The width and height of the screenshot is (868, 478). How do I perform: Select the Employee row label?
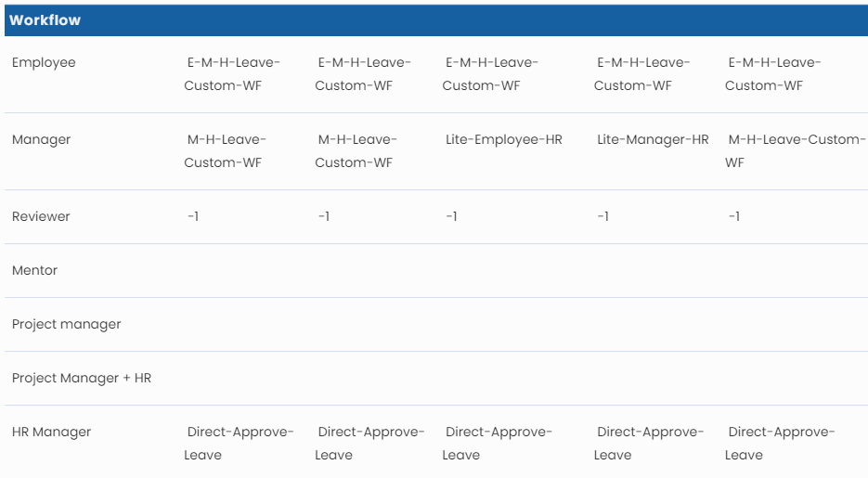pyautogui.click(x=44, y=62)
